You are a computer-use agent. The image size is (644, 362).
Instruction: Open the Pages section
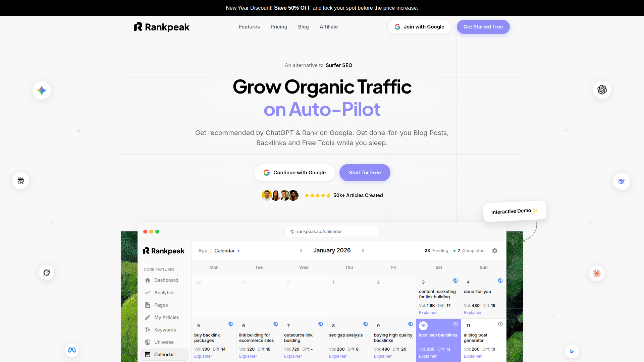[161, 305]
